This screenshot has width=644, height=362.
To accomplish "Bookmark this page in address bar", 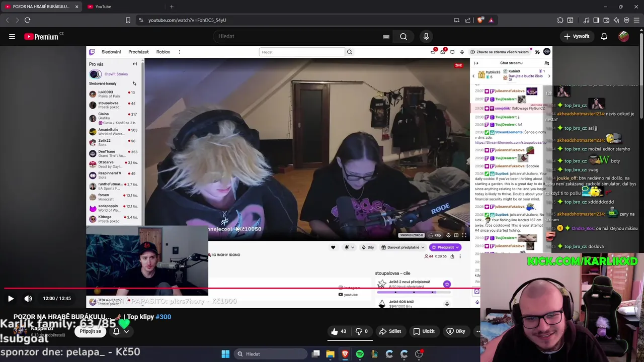I will point(128,20).
